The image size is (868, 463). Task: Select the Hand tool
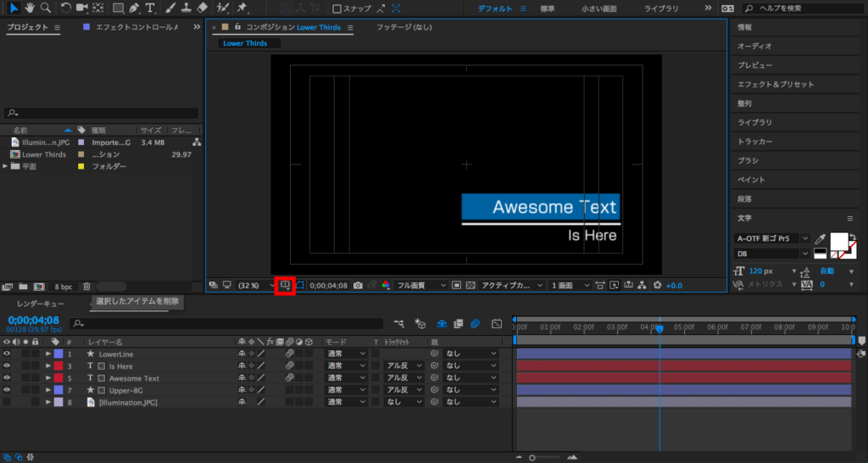(29, 8)
